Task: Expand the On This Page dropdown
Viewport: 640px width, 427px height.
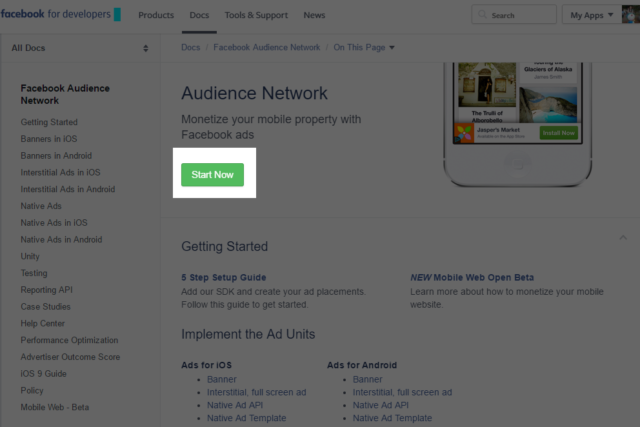Action: [364, 47]
